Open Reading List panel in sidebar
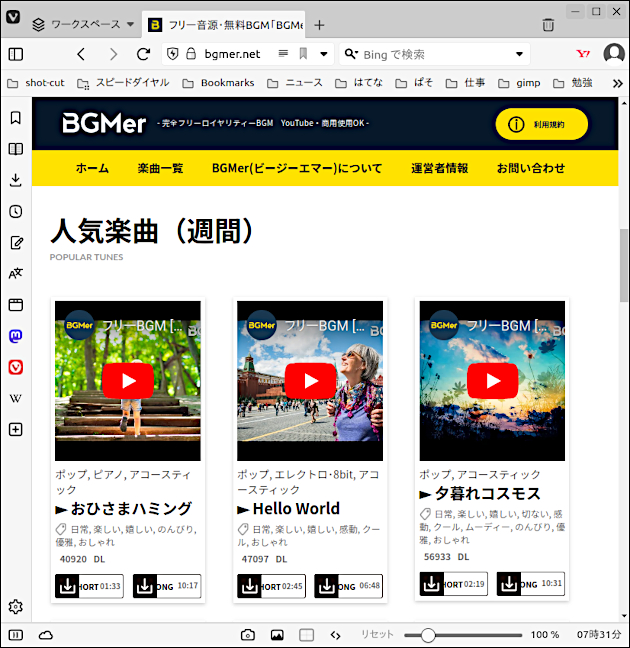This screenshot has width=630, height=648. [16, 149]
